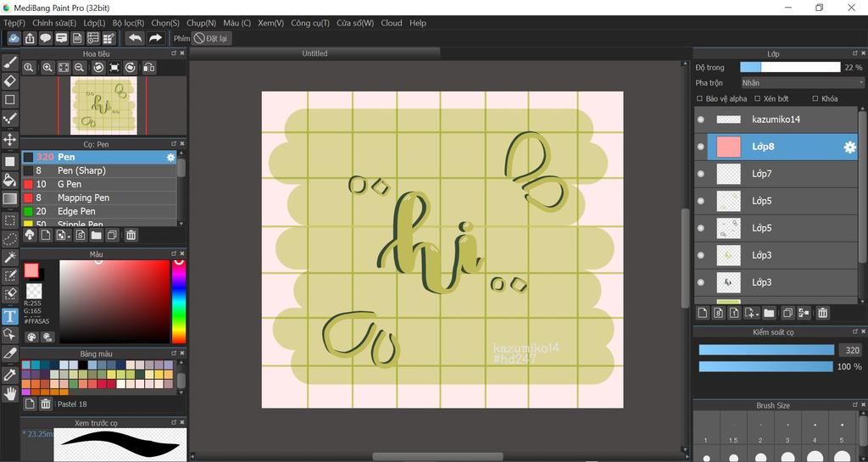868x462 pixels.
Task: Toggle Xén bớt checkbox
Action: pos(757,98)
